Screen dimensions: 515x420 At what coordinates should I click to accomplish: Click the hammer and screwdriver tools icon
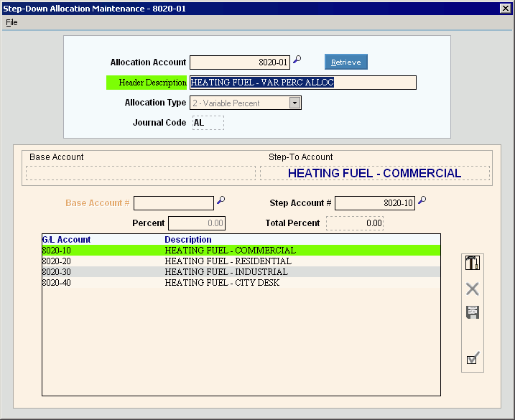click(x=473, y=263)
